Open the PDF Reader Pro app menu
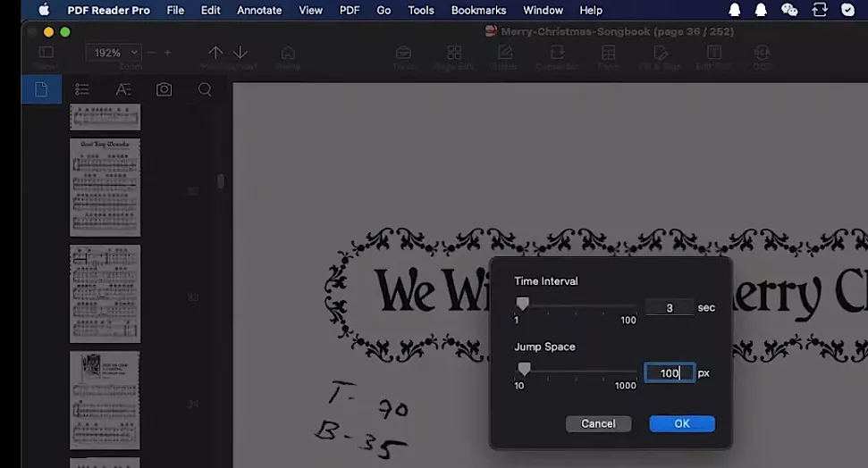The image size is (868, 468). pyautogui.click(x=108, y=10)
